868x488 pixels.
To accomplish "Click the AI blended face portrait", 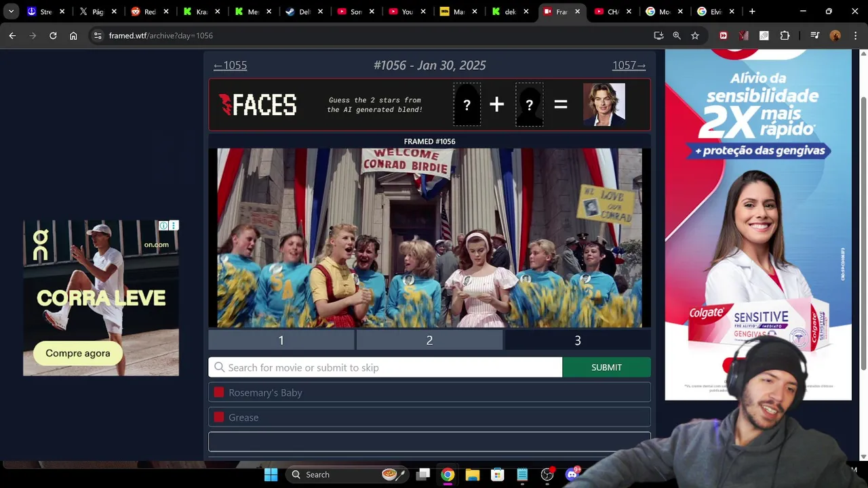I will tap(604, 104).
